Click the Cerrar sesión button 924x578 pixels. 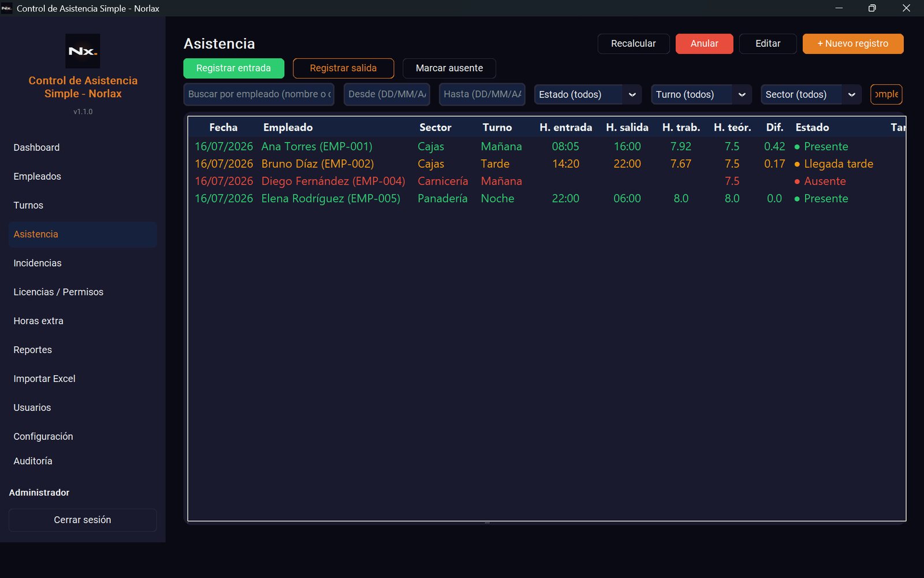(83, 520)
